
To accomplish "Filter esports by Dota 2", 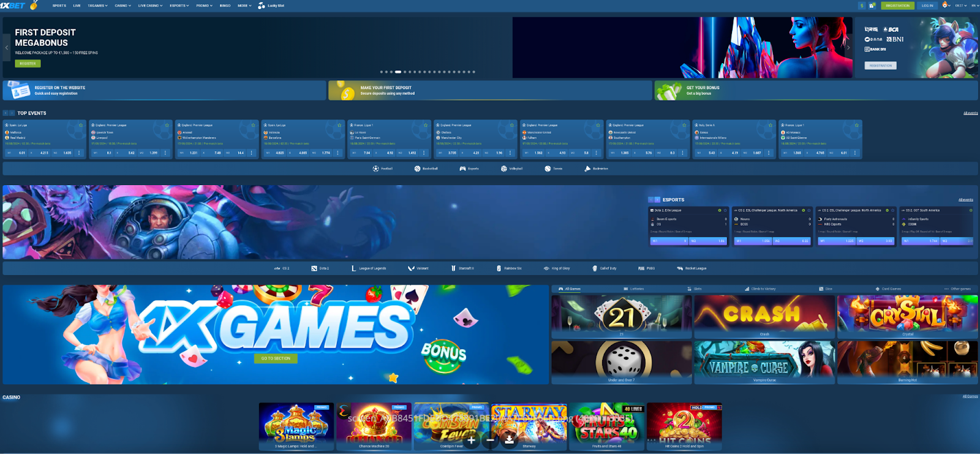I will tap(320, 268).
